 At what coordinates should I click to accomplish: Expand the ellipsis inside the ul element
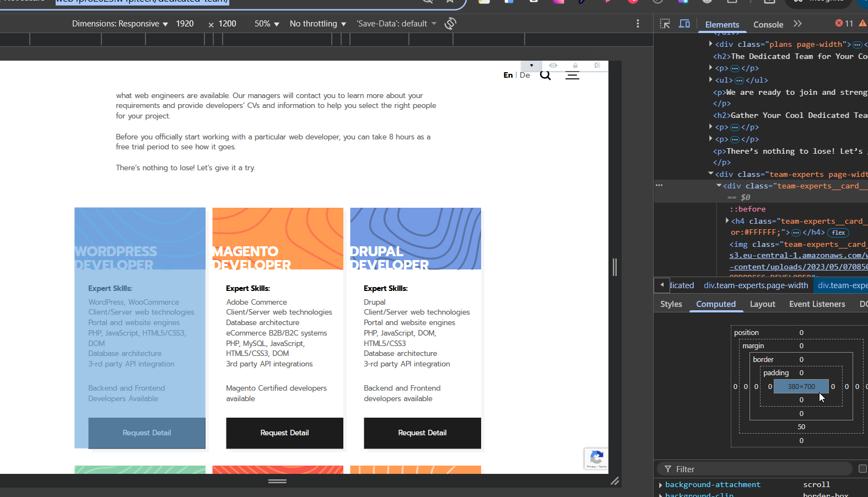[x=739, y=80]
